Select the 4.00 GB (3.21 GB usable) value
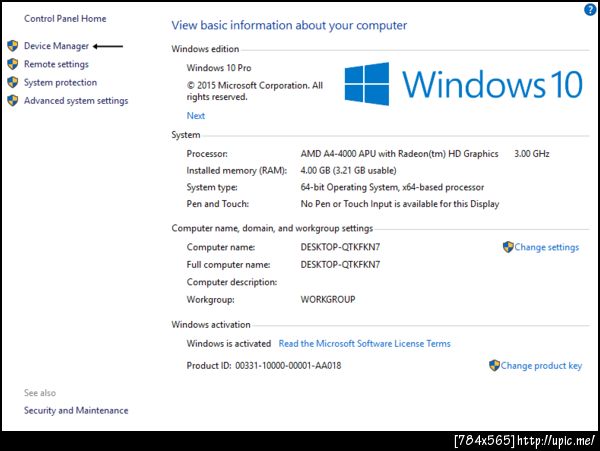 point(349,171)
